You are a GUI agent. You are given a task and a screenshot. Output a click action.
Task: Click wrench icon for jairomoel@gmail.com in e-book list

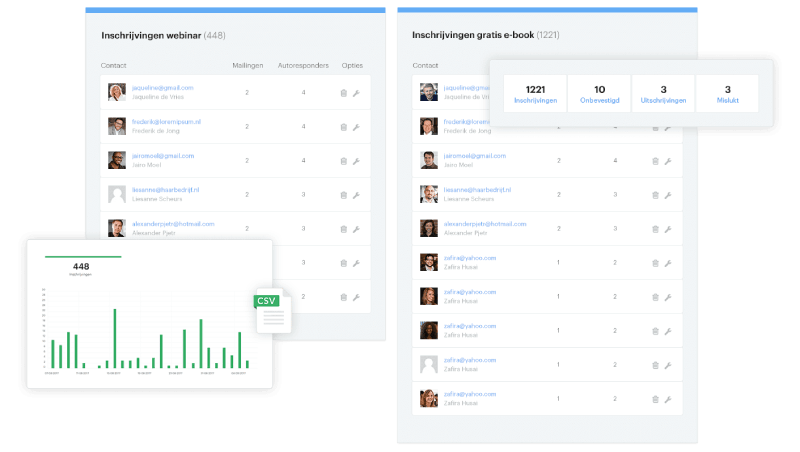pyautogui.click(x=668, y=161)
